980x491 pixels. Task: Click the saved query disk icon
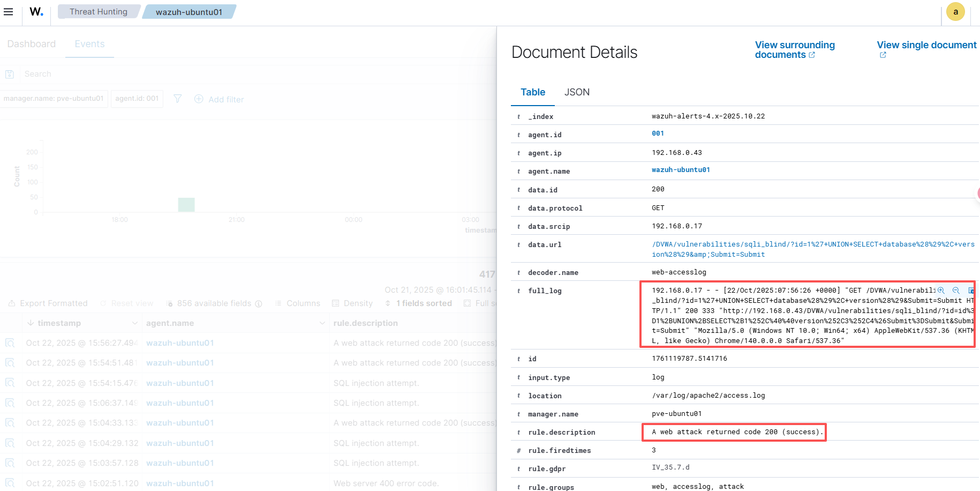pyautogui.click(x=10, y=74)
